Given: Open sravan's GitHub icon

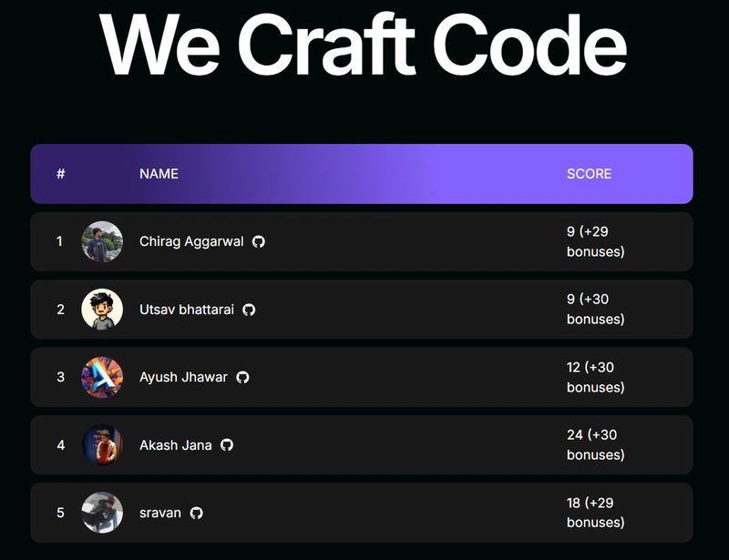Looking at the screenshot, I should (196, 513).
